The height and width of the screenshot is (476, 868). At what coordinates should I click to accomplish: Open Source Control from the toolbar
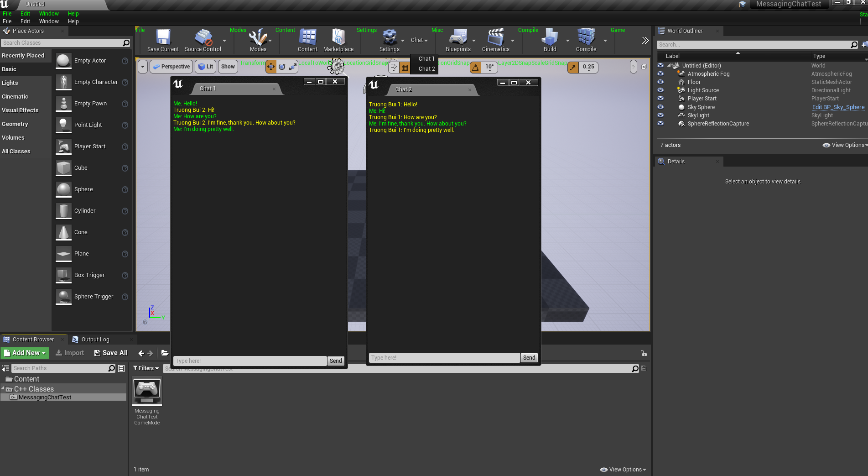click(x=203, y=37)
